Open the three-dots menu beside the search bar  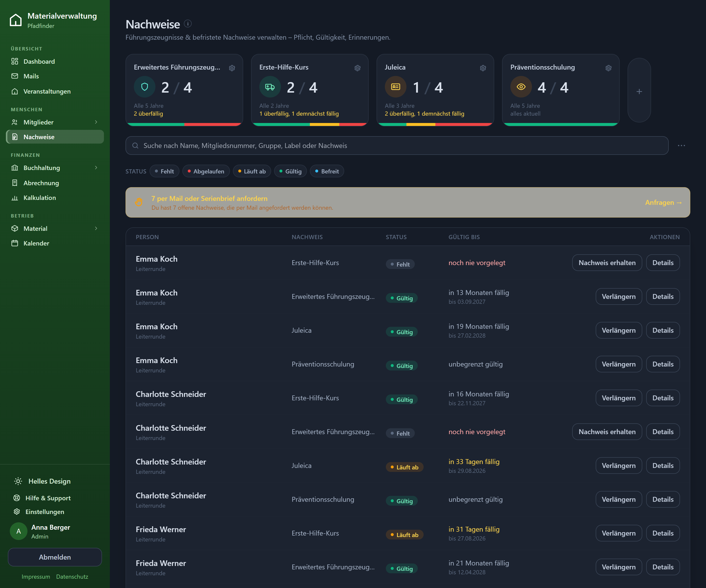tap(681, 146)
